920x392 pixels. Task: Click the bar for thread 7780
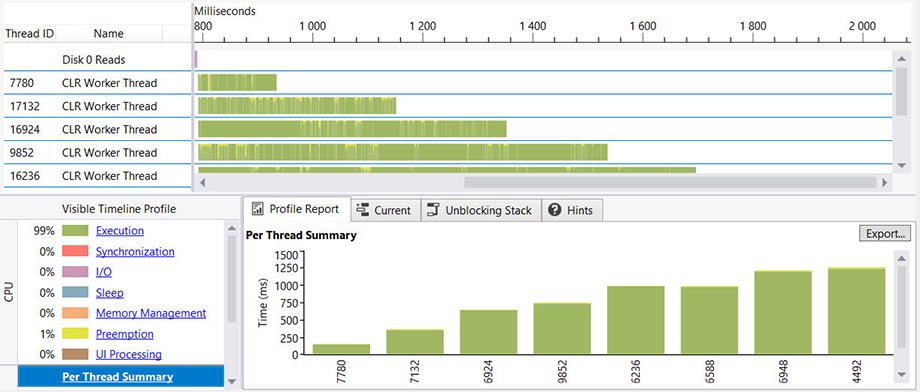click(x=341, y=349)
